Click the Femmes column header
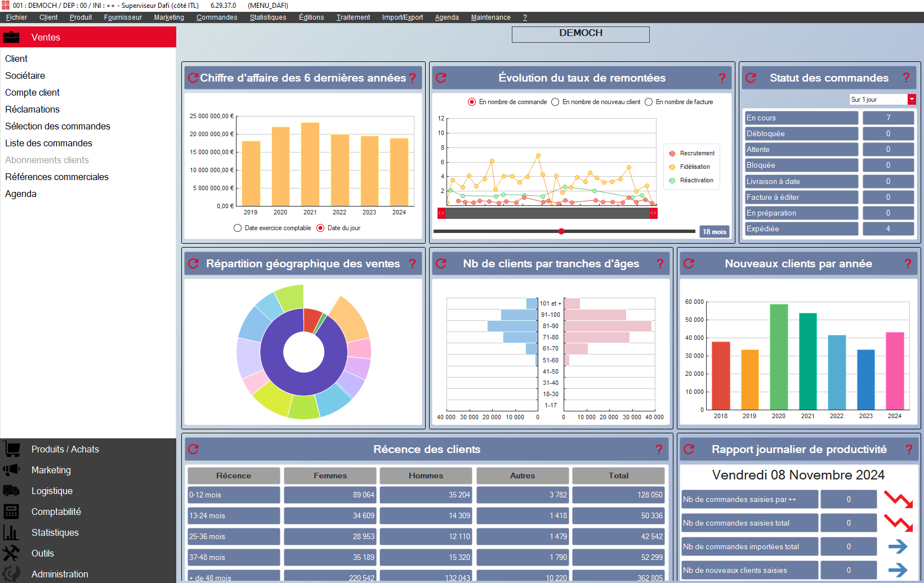 (330, 476)
